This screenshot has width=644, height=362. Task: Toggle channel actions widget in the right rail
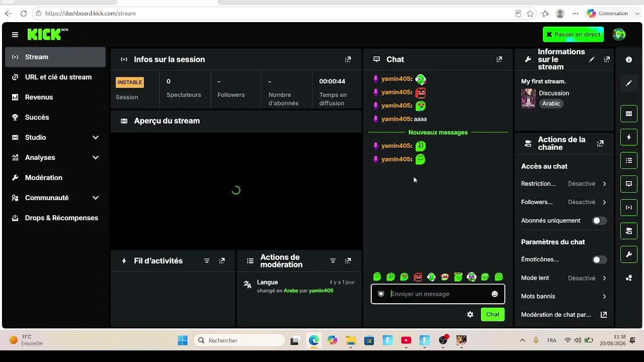point(629,231)
